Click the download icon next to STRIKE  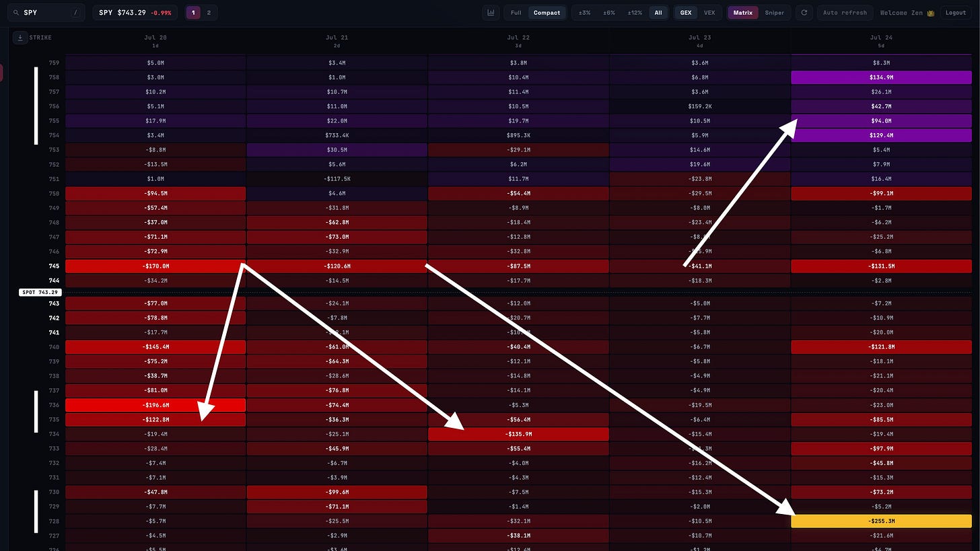click(x=19, y=38)
